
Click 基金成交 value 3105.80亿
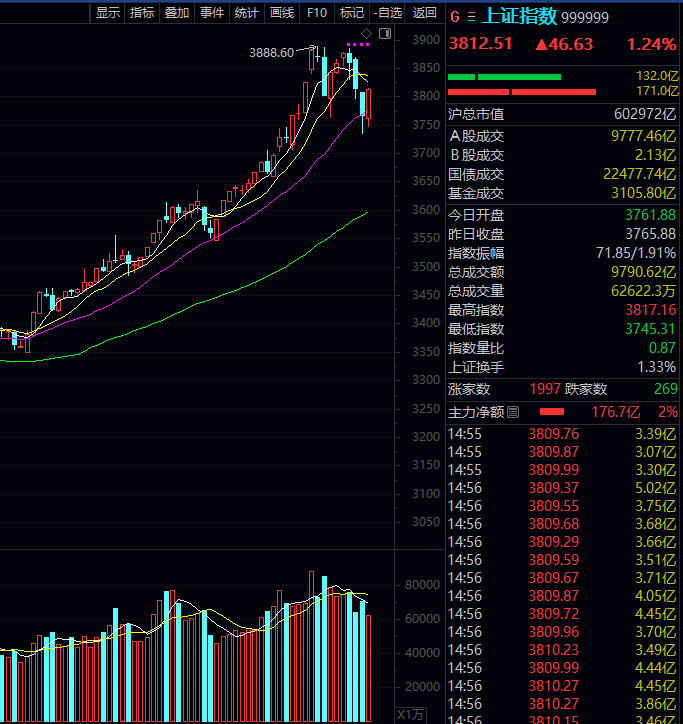point(643,193)
